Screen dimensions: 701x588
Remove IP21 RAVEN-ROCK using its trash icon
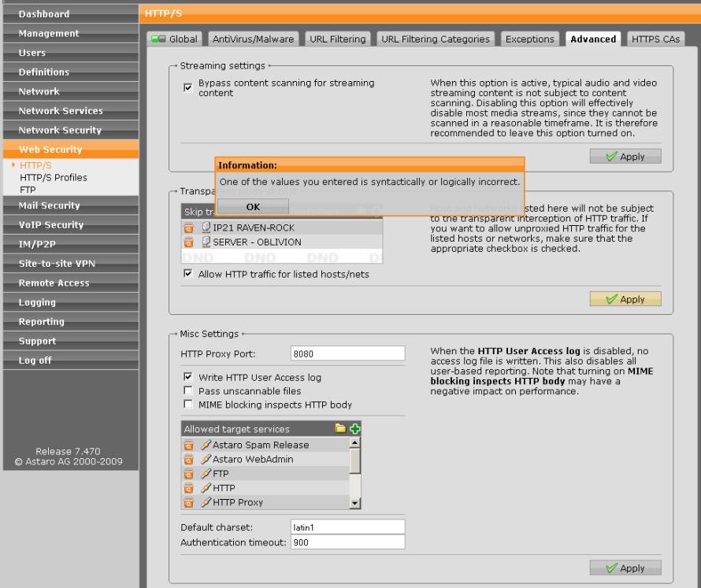189,227
